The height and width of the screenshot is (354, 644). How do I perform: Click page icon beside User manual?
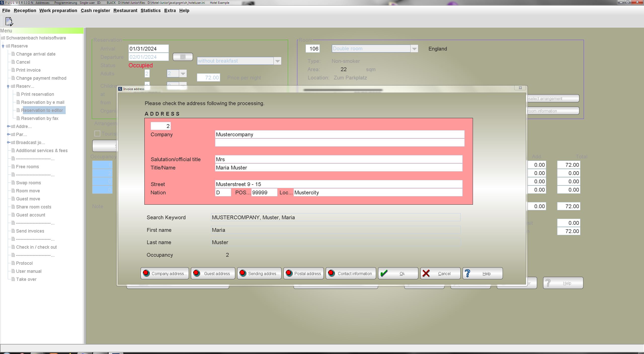point(13,271)
